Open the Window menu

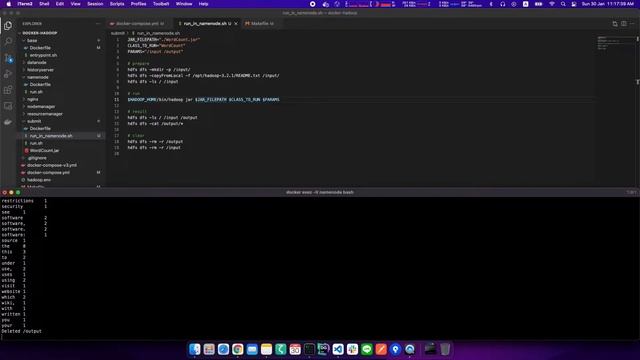point(184,4)
